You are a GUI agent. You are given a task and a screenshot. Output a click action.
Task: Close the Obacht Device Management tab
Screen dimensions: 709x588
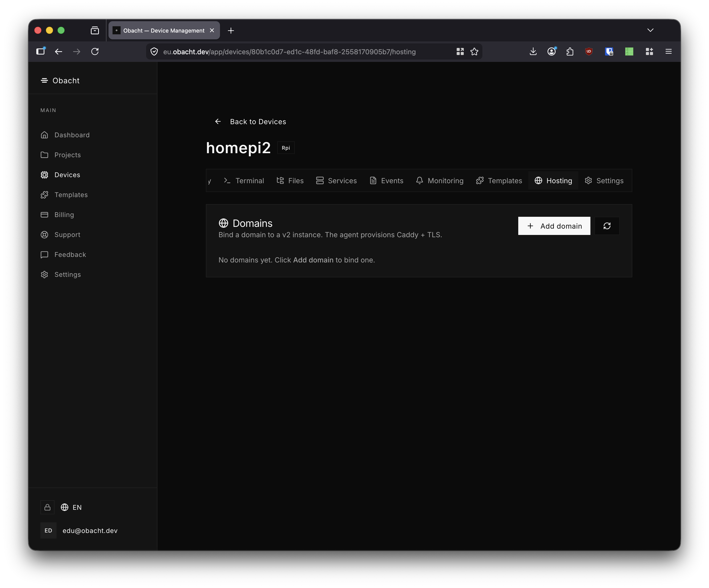pyautogui.click(x=212, y=30)
